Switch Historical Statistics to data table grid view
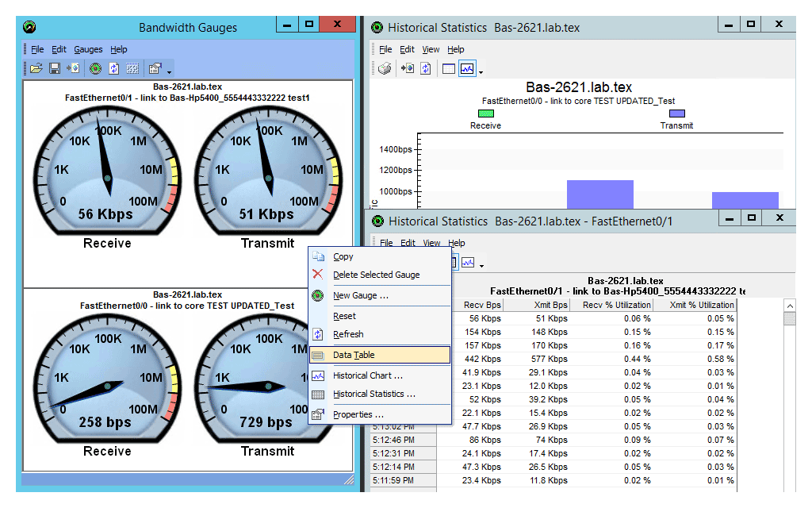Screen dimensions: 812x508 pos(448,67)
